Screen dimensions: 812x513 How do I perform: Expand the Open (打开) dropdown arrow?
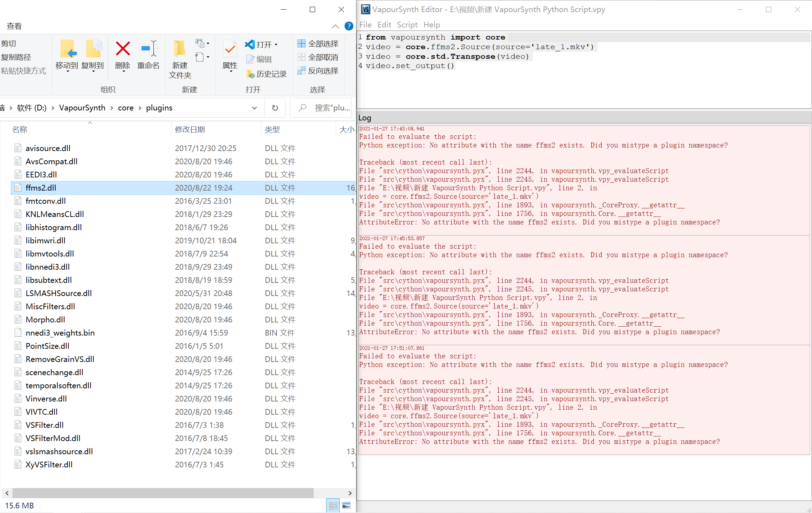click(x=276, y=45)
